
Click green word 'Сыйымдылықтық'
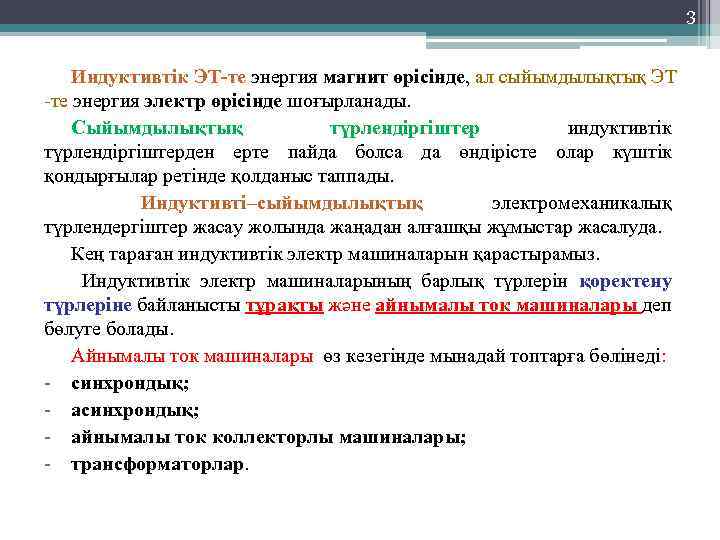tap(157, 128)
